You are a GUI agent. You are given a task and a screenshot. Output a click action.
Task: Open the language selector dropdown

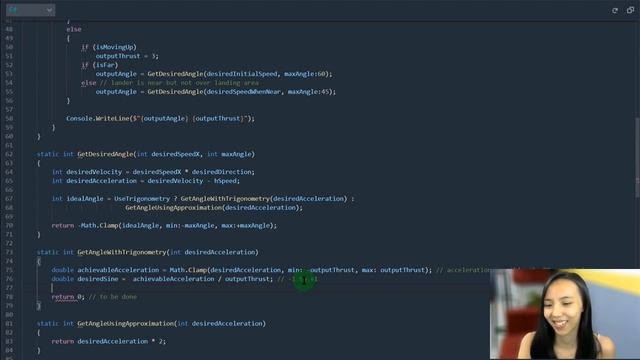click(x=30, y=10)
